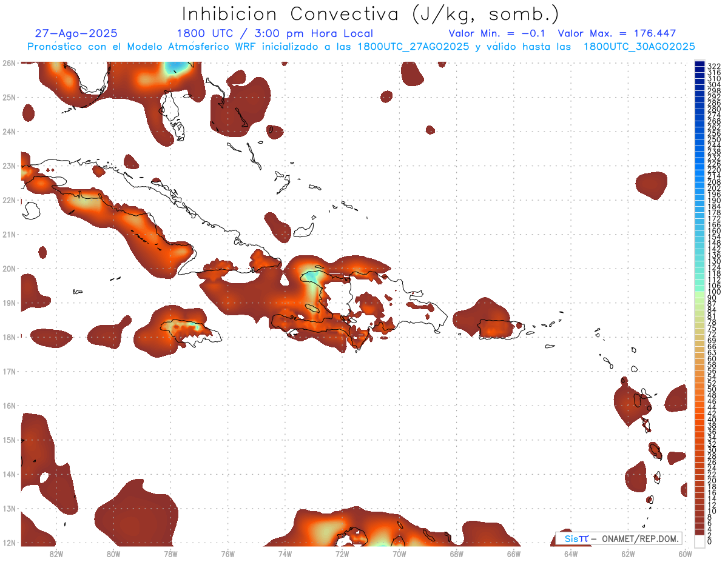728x562 pixels.
Task: Click the '22N' latitude label
Action: (8, 199)
